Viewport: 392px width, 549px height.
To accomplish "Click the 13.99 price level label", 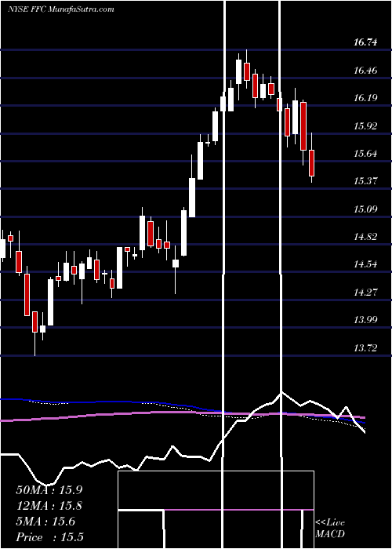I will coord(365,319).
